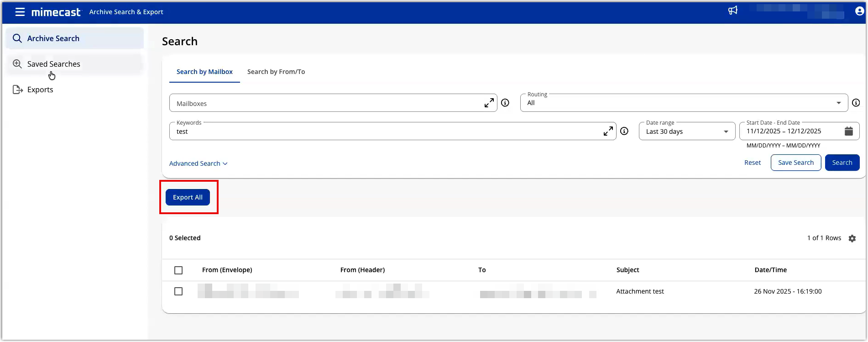Click into the Keywords input field
The width and height of the screenshot is (868, 342).
(x=383, y=132)
